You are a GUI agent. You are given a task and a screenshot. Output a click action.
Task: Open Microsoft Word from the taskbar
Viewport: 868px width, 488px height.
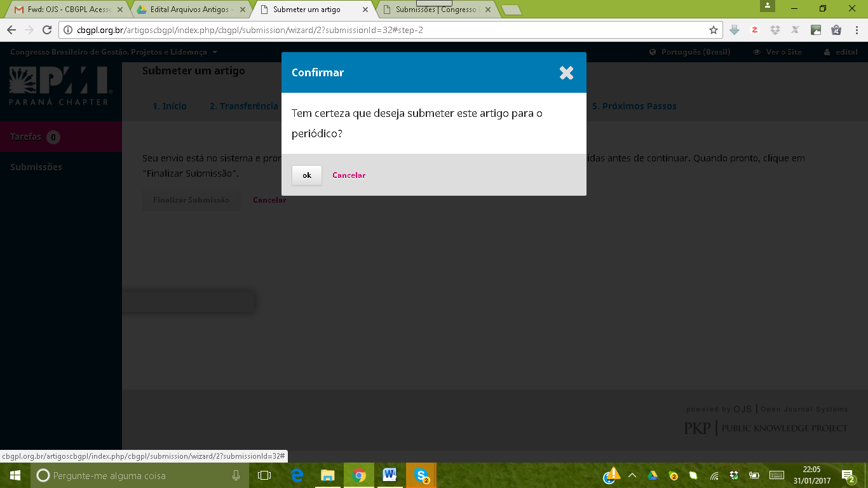390,475
